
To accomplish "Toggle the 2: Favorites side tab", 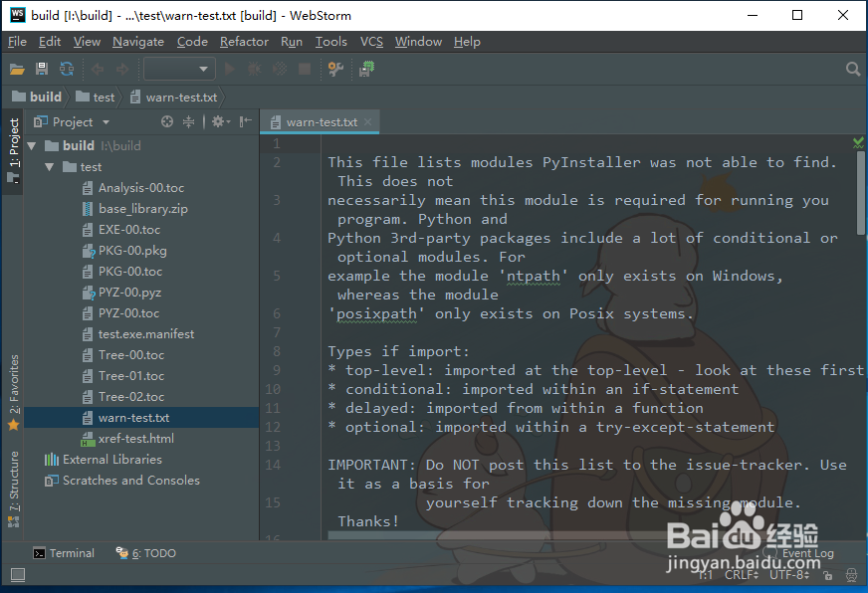I will tap(13, 392).
